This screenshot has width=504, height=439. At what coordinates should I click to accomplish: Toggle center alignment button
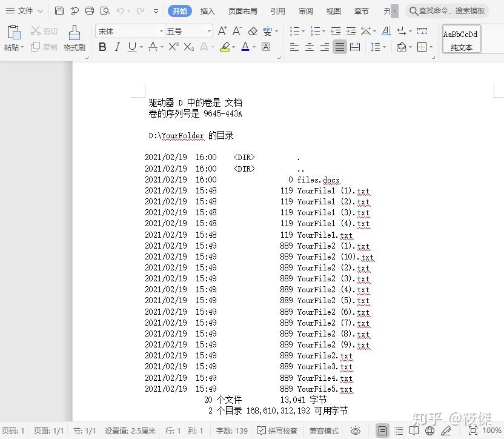point(309,47)
